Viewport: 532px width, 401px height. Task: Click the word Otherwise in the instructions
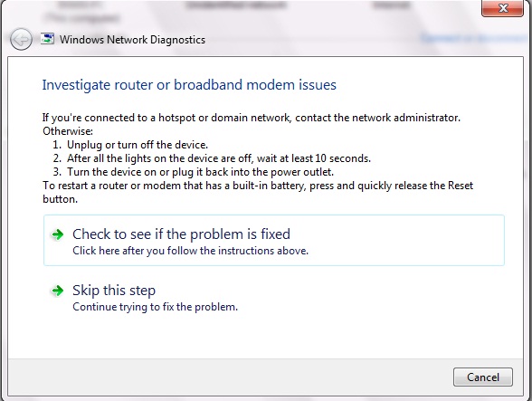coord(68,131)
